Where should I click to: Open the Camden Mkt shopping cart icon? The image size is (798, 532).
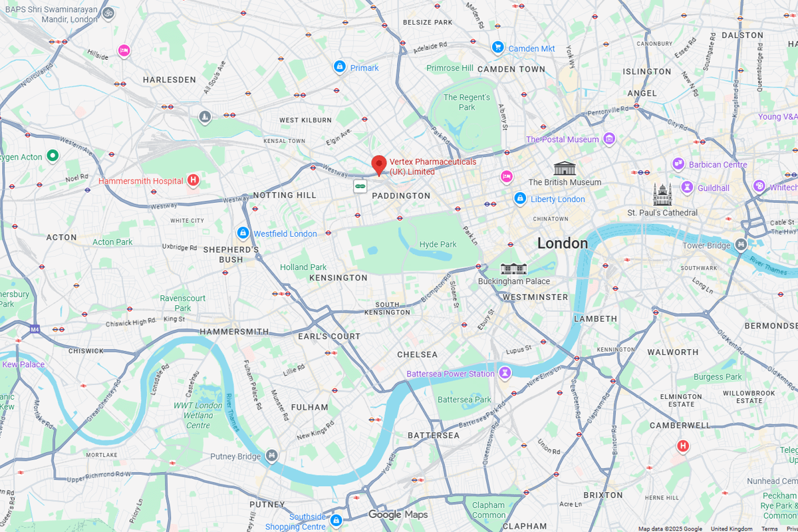click(x=498, y=48)
